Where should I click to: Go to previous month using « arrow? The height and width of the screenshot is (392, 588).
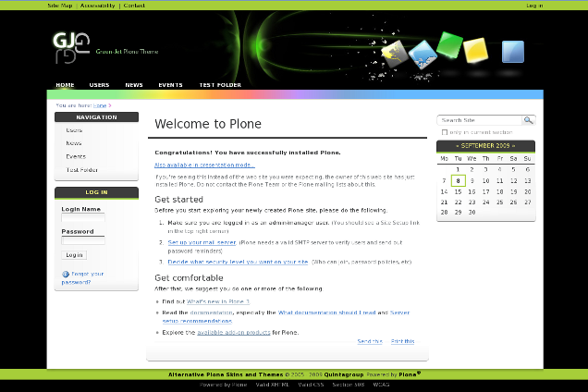(457, 145)
